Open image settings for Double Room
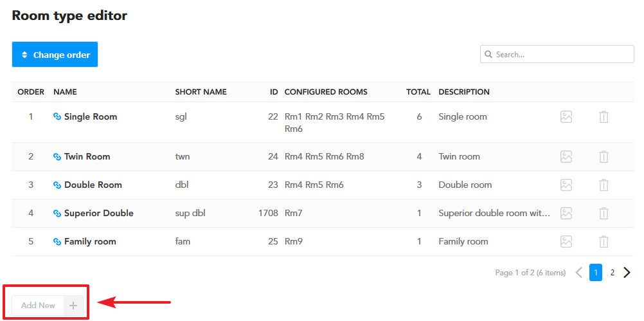This screenshot has width=644, height=321. point(566,185)
